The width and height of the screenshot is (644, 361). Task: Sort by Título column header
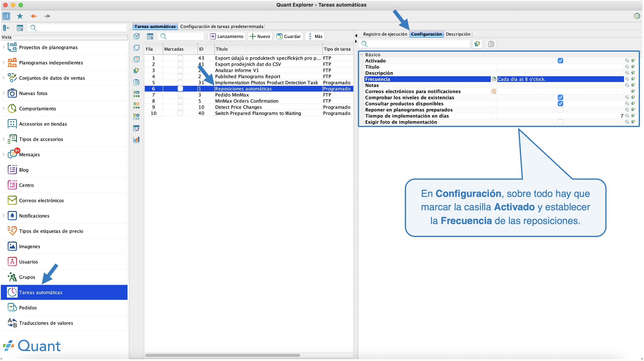point(268,49)
